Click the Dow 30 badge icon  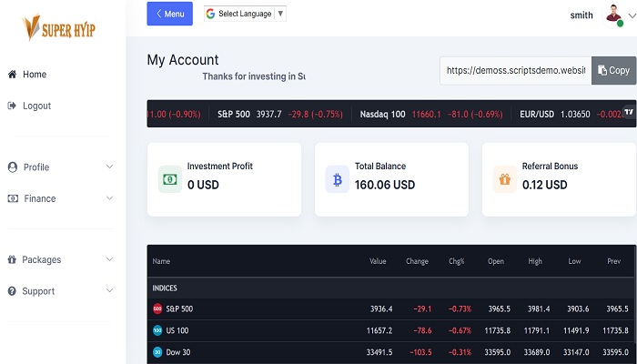pyautogui.click(x=157, y=352)
